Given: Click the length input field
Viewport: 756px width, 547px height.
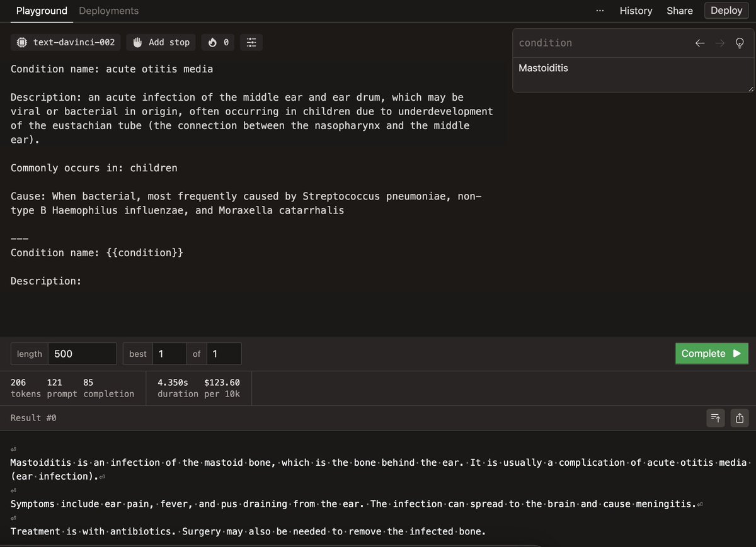Looking at the screenshot, I should tap(83, 354).
